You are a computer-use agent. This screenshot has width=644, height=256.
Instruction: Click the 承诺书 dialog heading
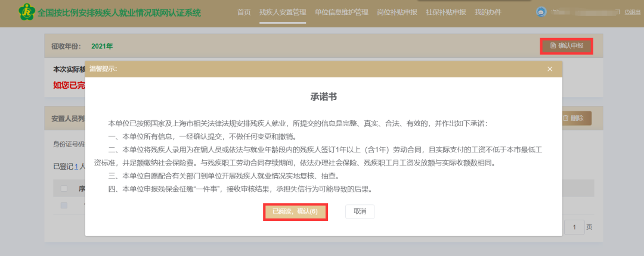(324, 96)
